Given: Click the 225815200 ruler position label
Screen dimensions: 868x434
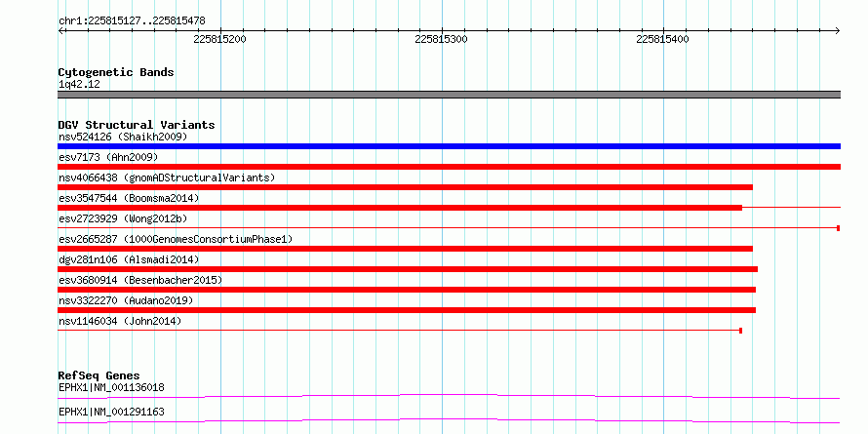Looking at the screenshot, I should click(219, 39).
